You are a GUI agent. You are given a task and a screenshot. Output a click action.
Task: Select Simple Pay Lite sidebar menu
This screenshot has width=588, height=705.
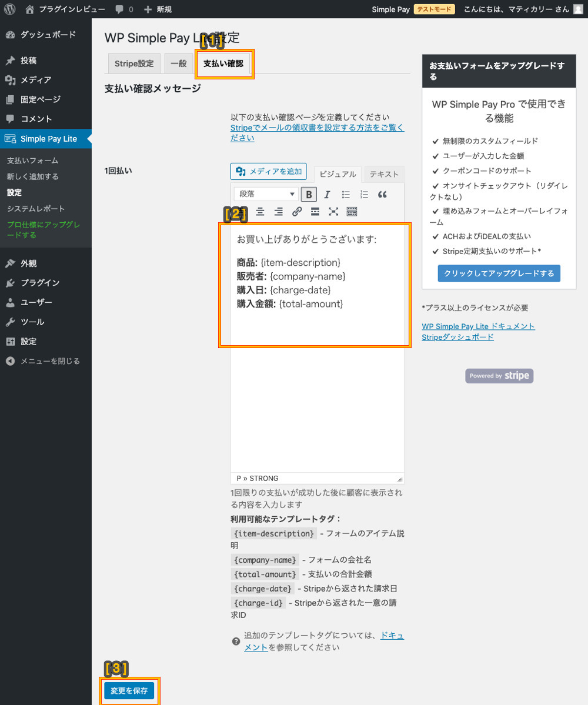point(46,139)
